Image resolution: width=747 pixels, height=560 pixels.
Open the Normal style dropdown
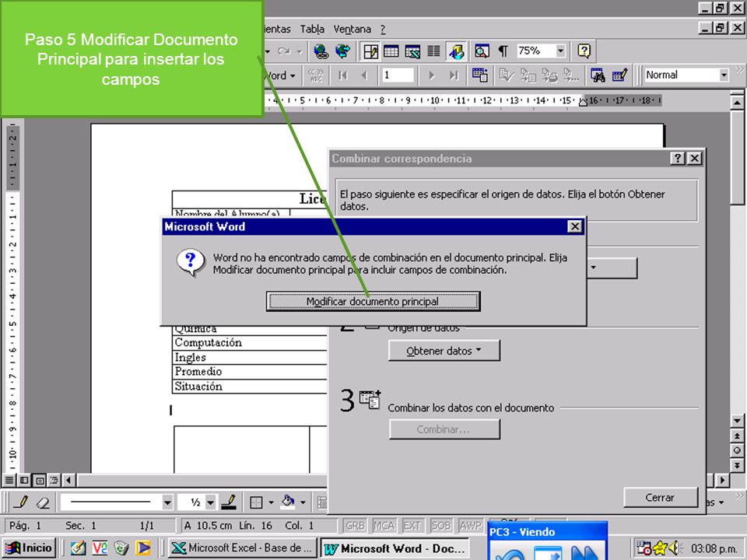click(724, 75)
